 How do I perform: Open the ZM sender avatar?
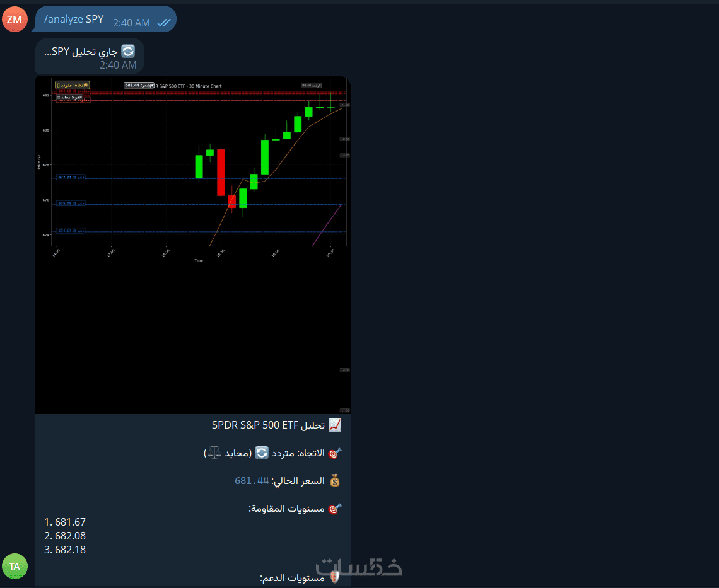tap(15, 20)
